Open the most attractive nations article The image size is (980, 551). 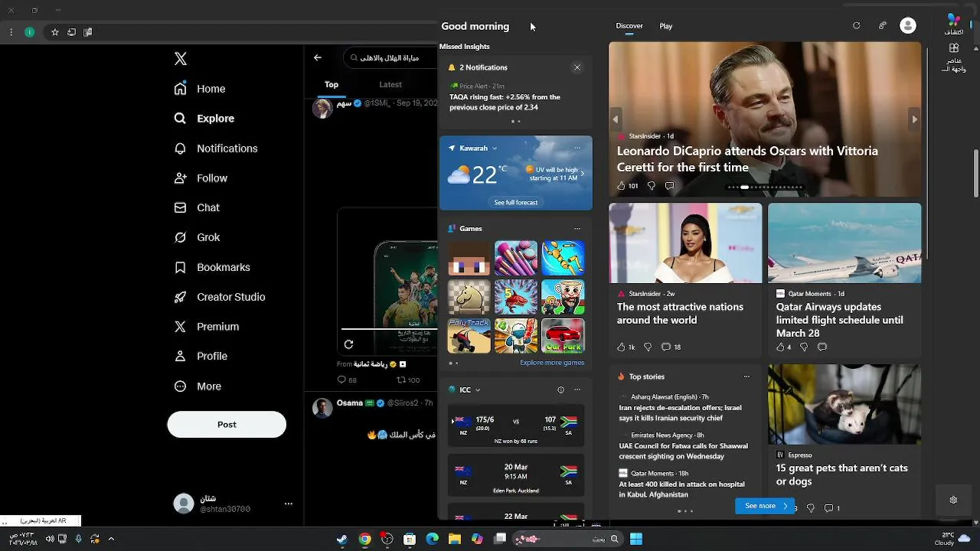tap(680, 314)
